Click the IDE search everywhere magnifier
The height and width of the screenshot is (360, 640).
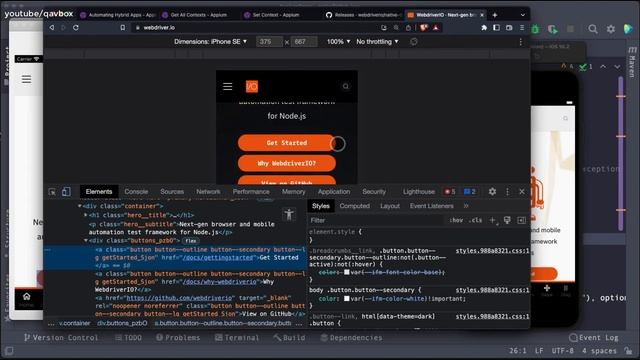(x=593, y=29)
